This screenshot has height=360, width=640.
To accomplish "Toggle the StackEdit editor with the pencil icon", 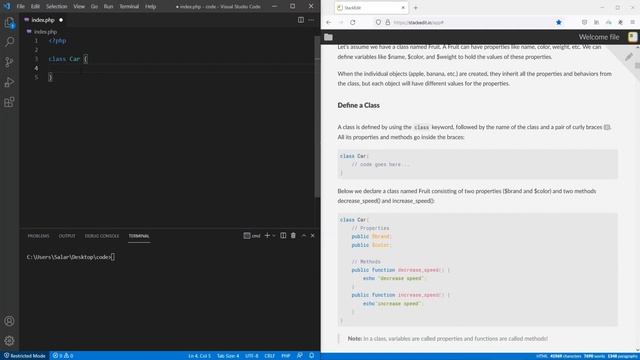I will tap(629, 57).
